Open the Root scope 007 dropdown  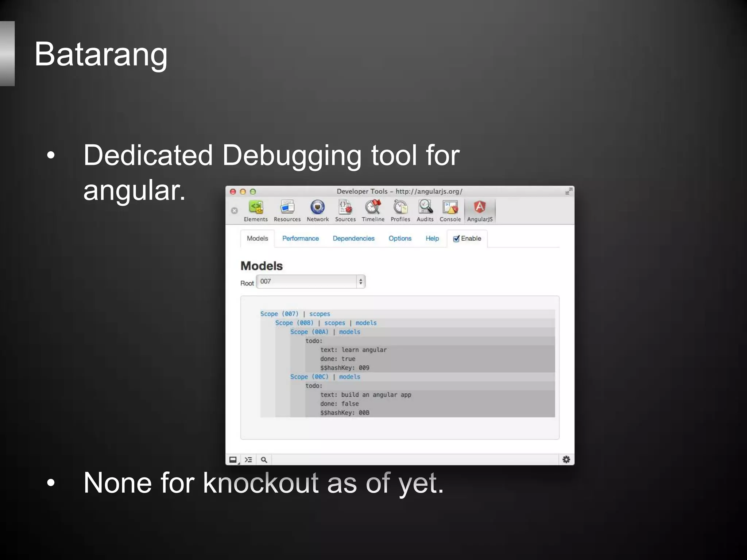tap(311, 281)
